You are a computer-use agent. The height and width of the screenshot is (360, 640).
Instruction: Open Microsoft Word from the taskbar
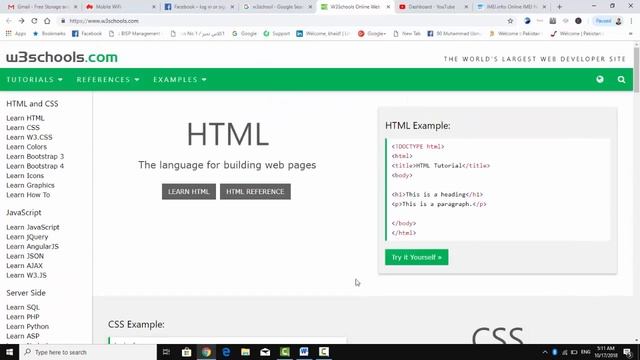pyautogui.click(x=304, y=352)
